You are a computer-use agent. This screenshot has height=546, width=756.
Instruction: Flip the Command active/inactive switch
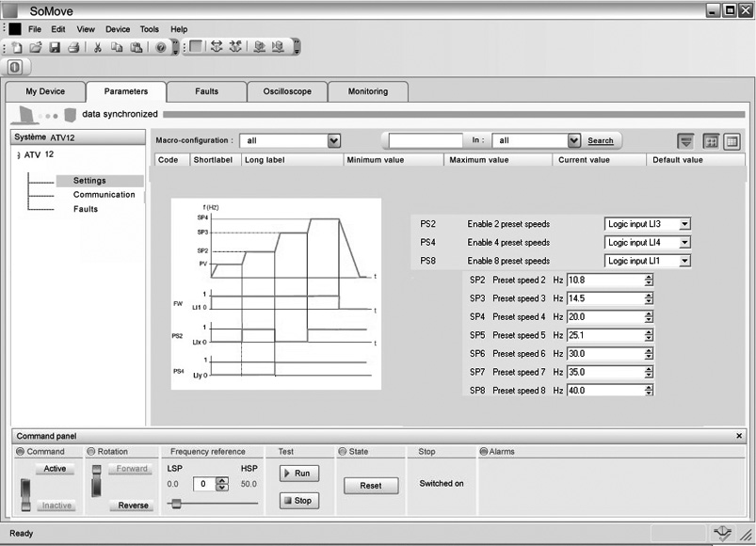25,495
